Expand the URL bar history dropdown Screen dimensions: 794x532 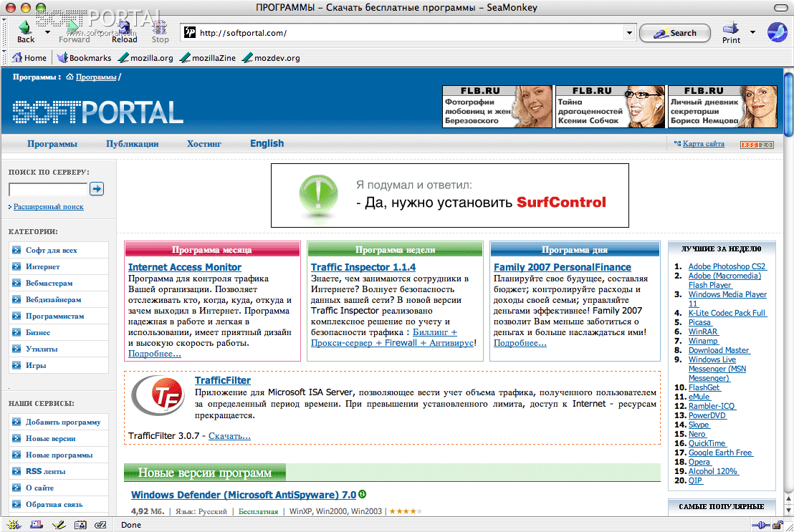629,33
